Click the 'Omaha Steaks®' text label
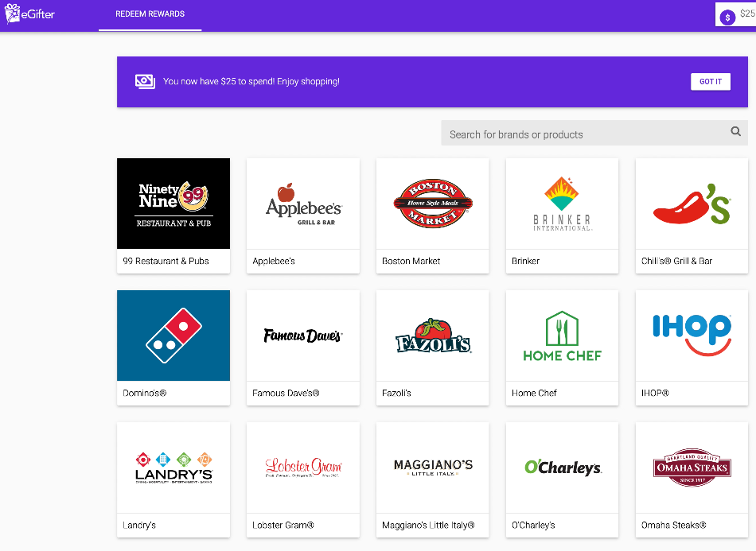756x551 pixels. 673,525
